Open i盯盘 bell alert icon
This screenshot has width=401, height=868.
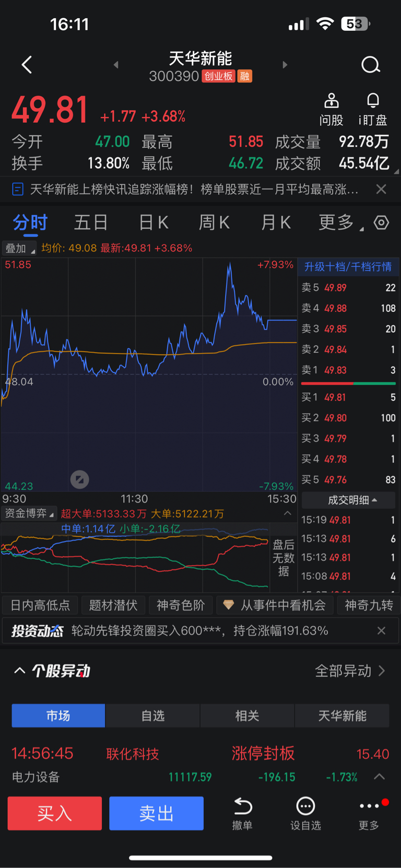point(373,110)
